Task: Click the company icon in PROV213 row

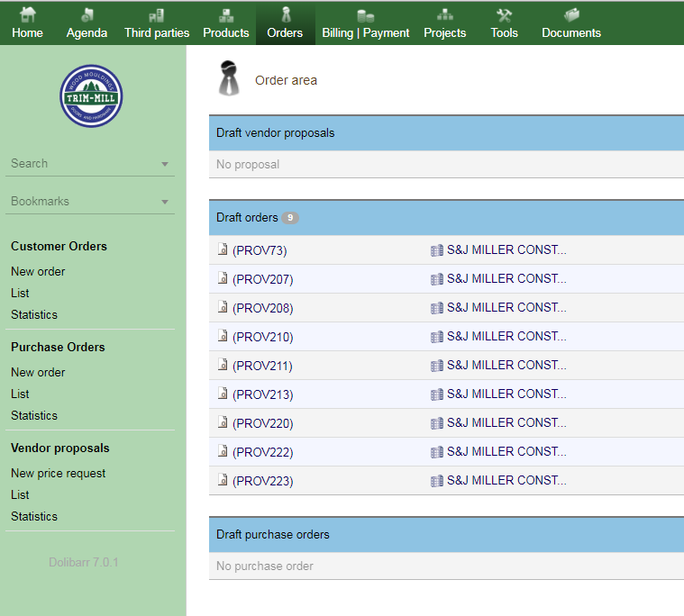Action: coord(437,394)
